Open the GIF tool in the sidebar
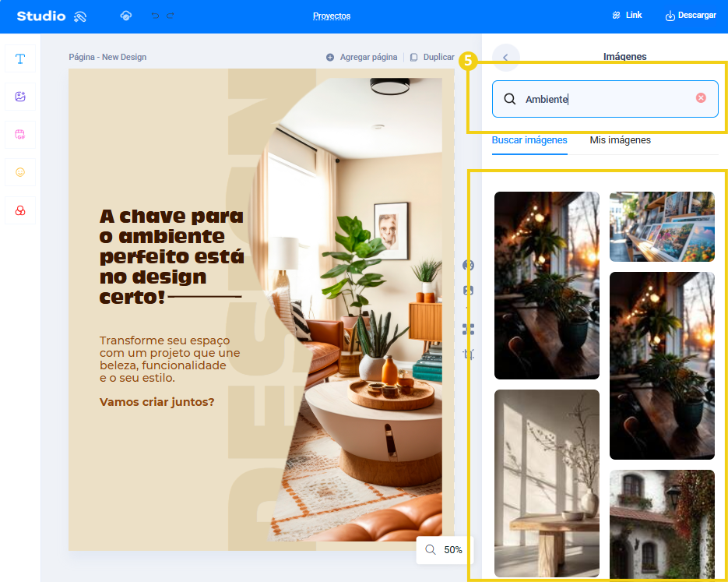 click(x=20, y=135)
